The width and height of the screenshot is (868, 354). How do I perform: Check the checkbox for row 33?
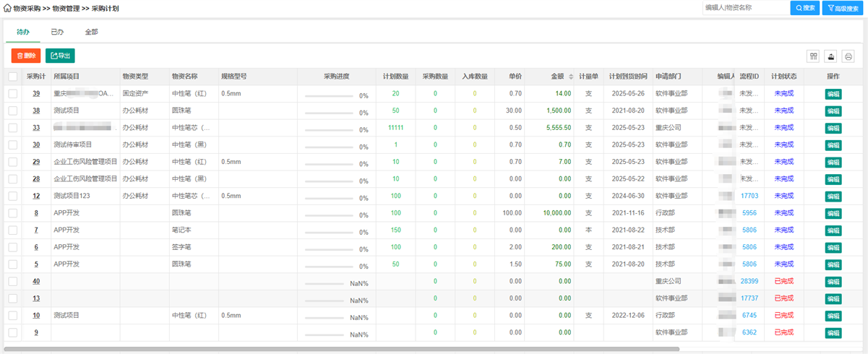[x=13, y=128]
